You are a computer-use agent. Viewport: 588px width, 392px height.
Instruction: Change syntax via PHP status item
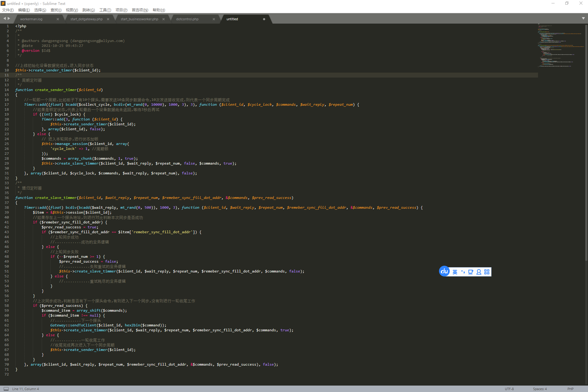(x=570, y=389)
